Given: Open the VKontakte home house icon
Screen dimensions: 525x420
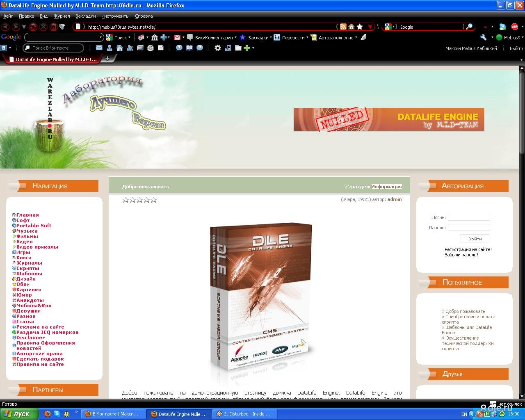Looking at the screenshot, I should pyautogui.click(x=119, y=48).
